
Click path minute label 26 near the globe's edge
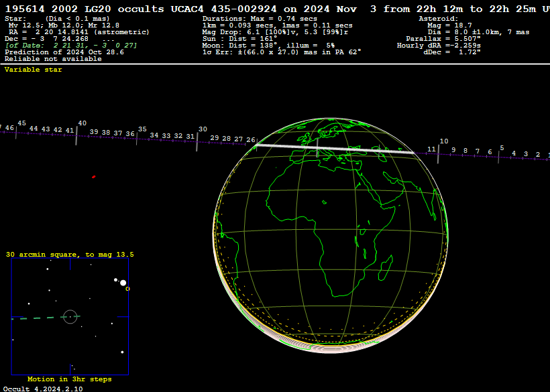click(250, 140)
